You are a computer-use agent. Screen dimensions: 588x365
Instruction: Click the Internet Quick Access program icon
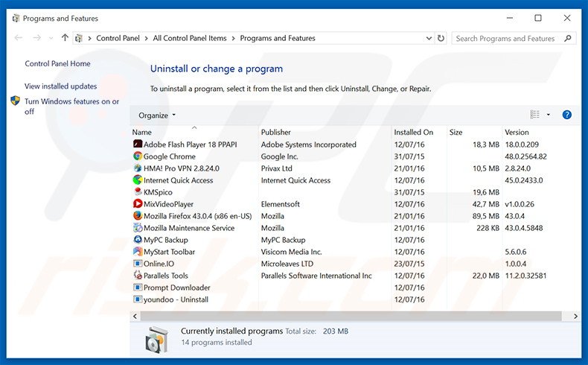(x=138, y=180)
